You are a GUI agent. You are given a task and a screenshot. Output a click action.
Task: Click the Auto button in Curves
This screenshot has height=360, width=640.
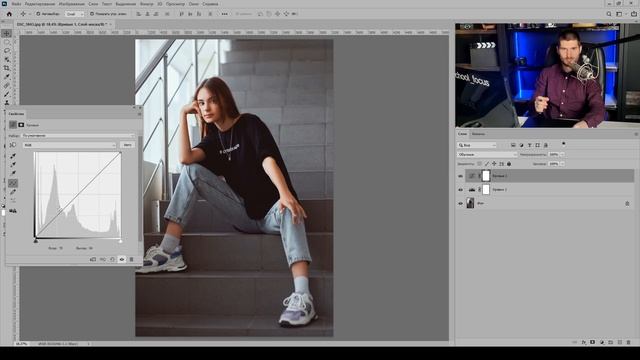click(127, 145)
